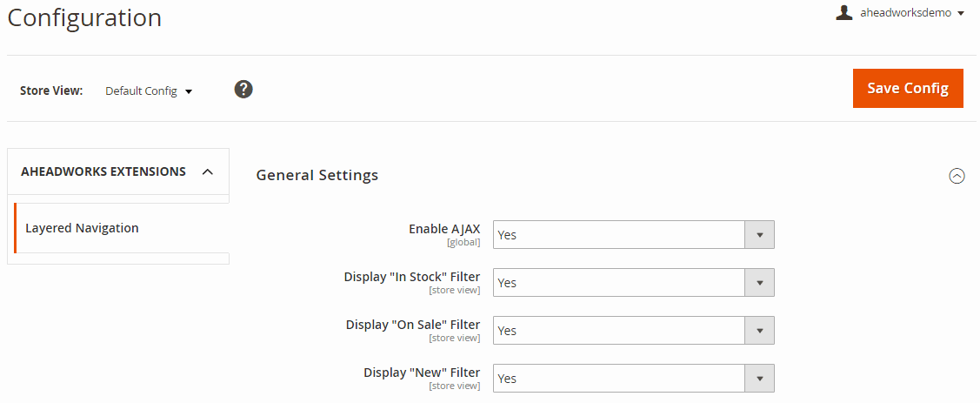Click the arrow beside aheadworksdemo username
The width and height of the screenshot is (980, 403).
point(960,14)
